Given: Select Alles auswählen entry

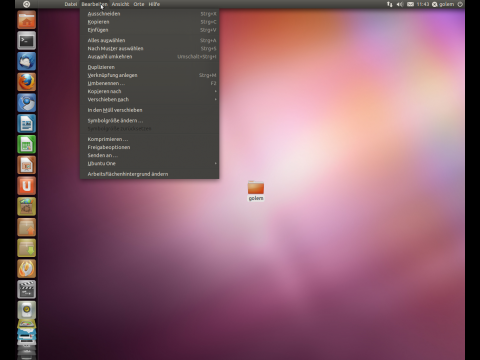Looking at the screenshot, I should click(x=150, y=40).
